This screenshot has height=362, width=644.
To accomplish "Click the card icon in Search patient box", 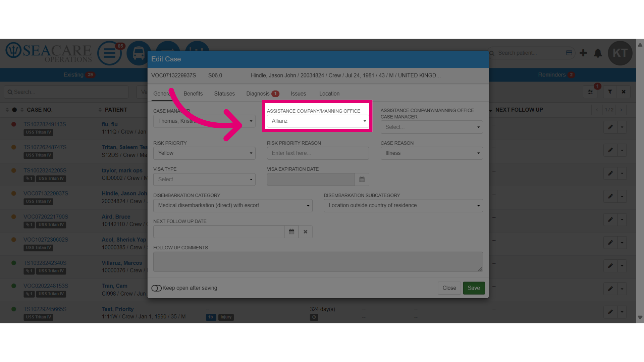I will pos(569,53).
